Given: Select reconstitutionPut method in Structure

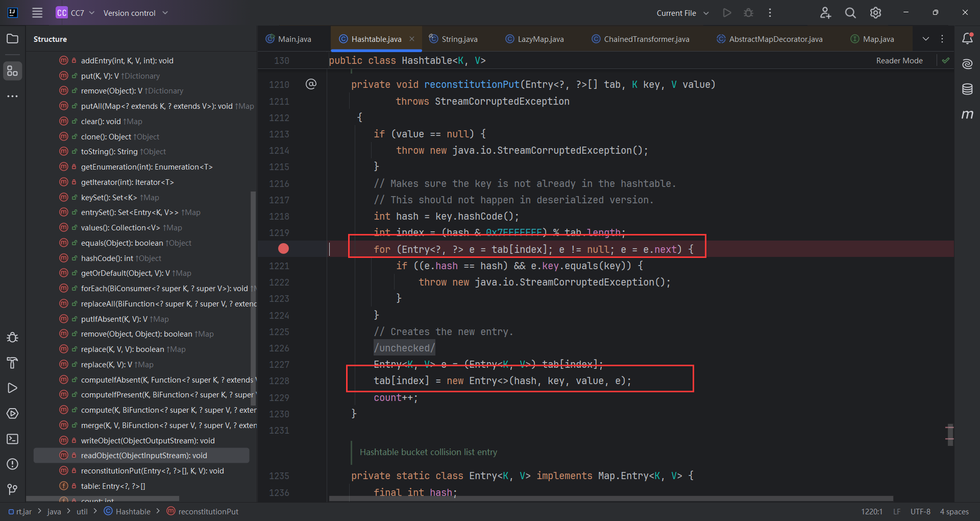Looking at the screenshot, I should tap(141, 471).
